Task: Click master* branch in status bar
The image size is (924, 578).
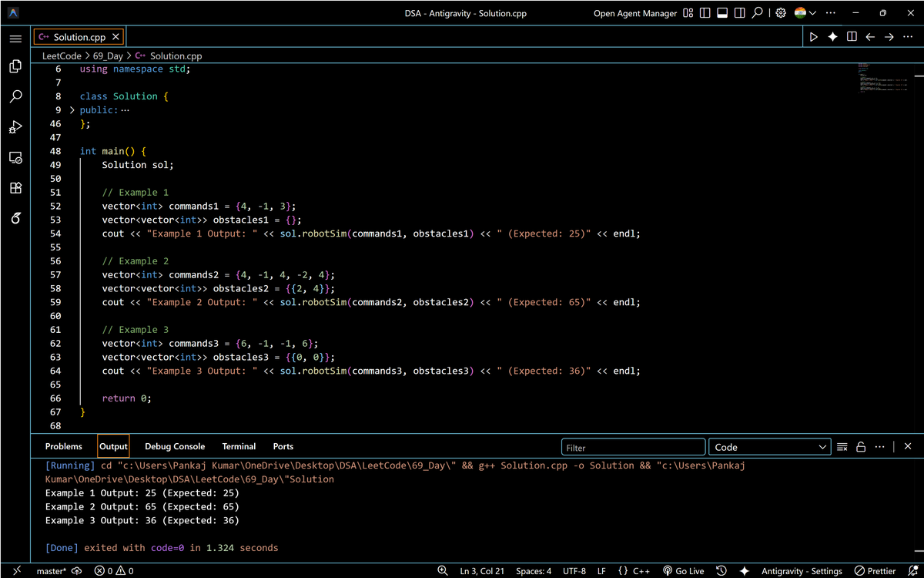Action: coord(52,571)
